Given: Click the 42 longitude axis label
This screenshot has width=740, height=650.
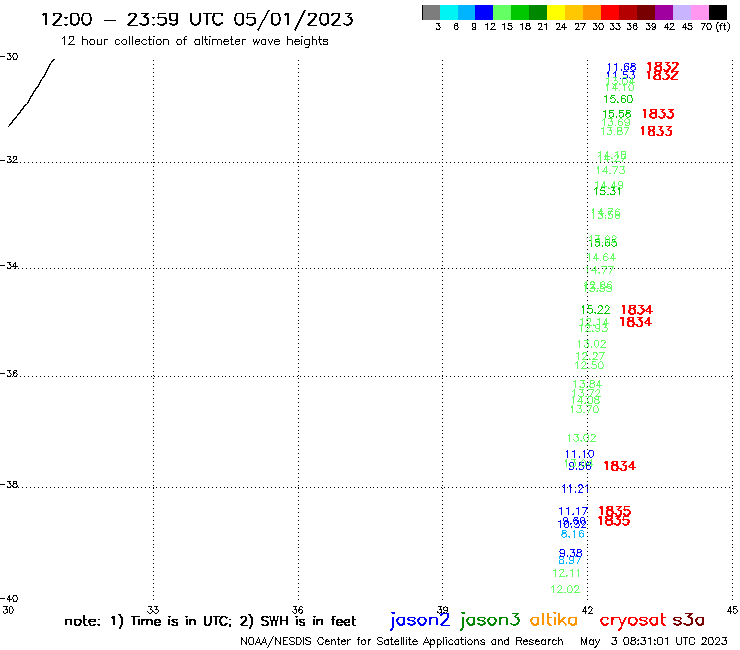Looking at the screenshot, I should pos(587,610).
